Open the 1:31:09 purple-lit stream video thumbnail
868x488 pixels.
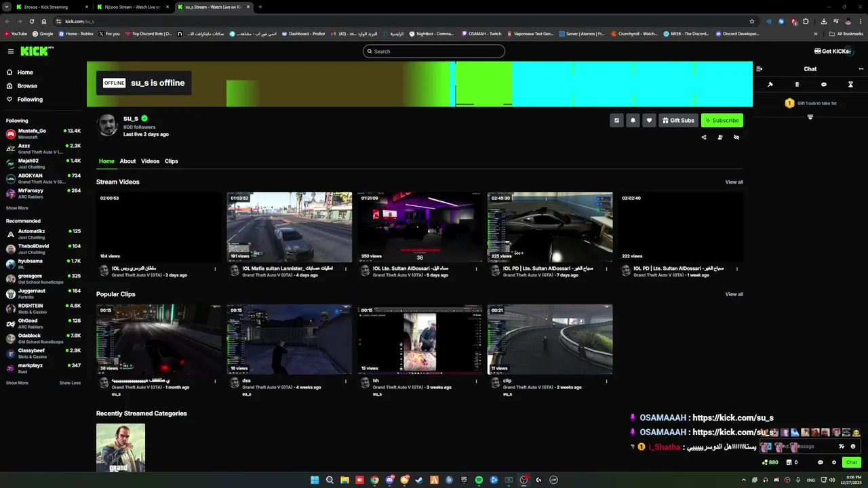420,227
